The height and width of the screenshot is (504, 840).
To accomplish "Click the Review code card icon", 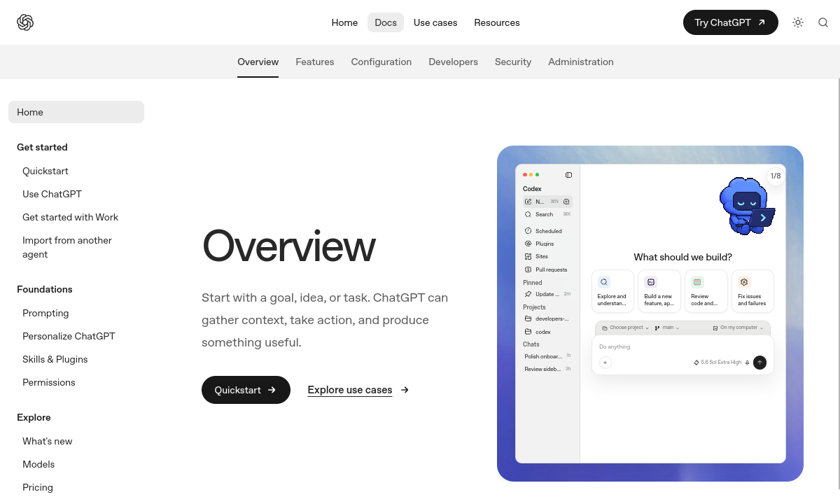I will point(697,282).
